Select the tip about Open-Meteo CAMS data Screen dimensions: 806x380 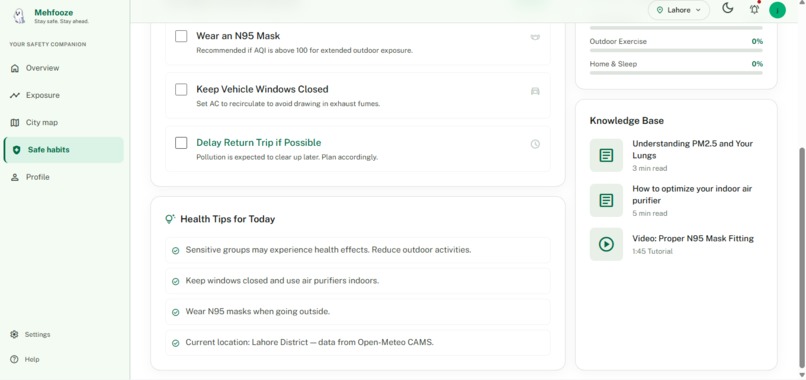pos(309,342)
